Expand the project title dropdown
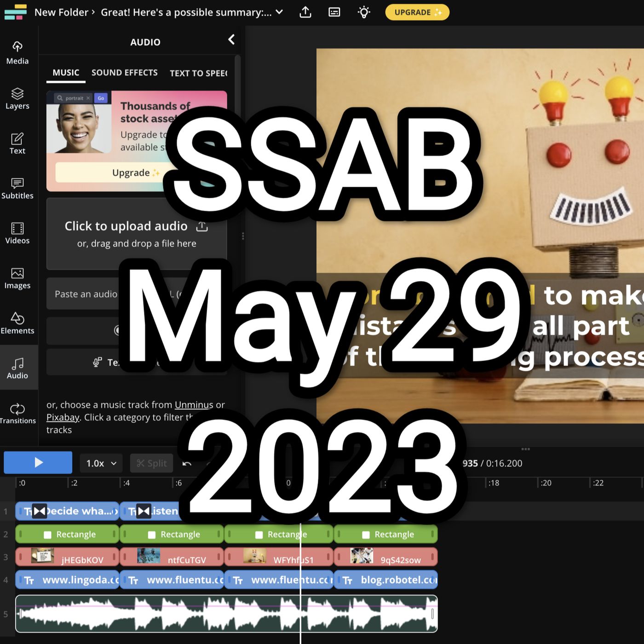The height and width of the screenshot is (644, 644). point(279,12)
